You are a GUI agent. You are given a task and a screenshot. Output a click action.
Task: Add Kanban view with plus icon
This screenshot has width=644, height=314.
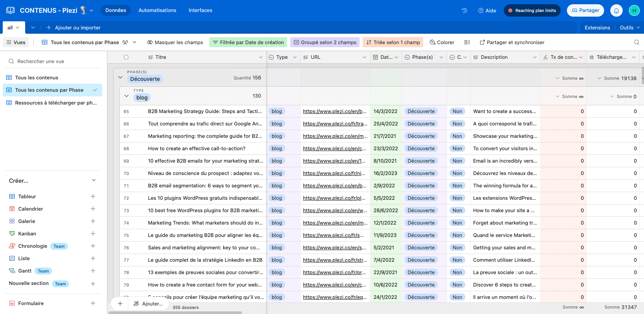point(93,233)
